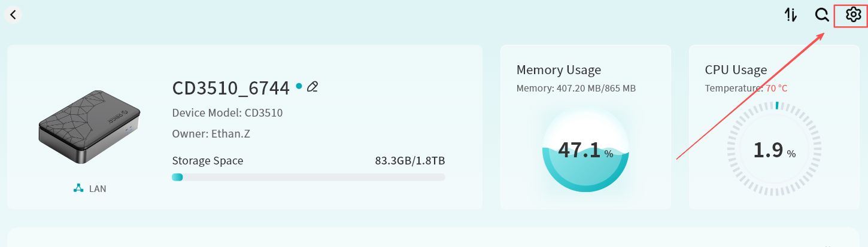Click the Memory Usage heading
This screenshot has height=247, width=868.
559,70
